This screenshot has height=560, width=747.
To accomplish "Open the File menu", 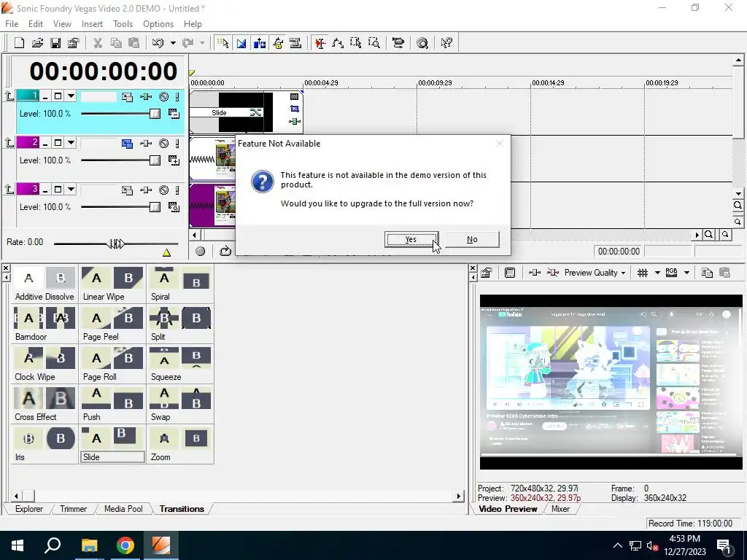I will (12, 24).
